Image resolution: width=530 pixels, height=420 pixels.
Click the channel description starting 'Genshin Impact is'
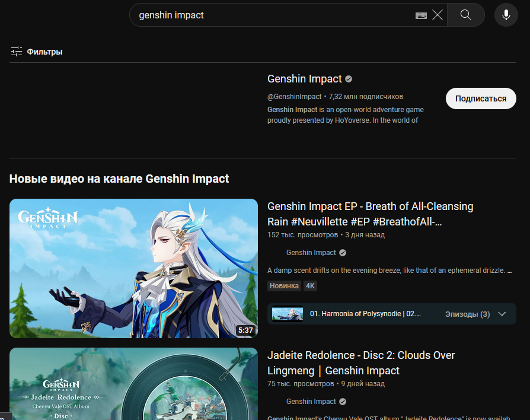pyautogui.click(x=346, y=115)
